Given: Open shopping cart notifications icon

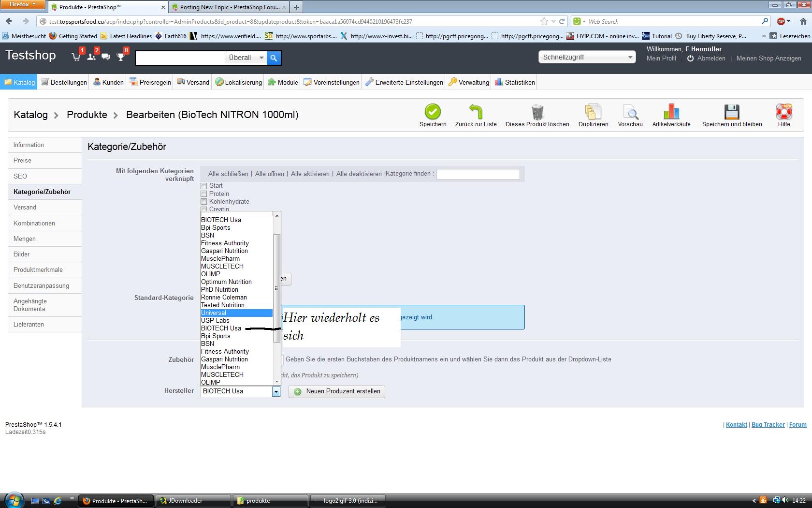Looking at the screenshot, I should [76, 57].
